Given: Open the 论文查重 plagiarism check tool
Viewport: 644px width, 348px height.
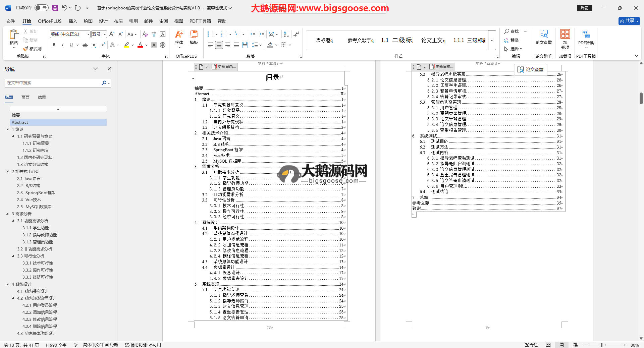Looking at the screenshot, I should click(543, 37).
